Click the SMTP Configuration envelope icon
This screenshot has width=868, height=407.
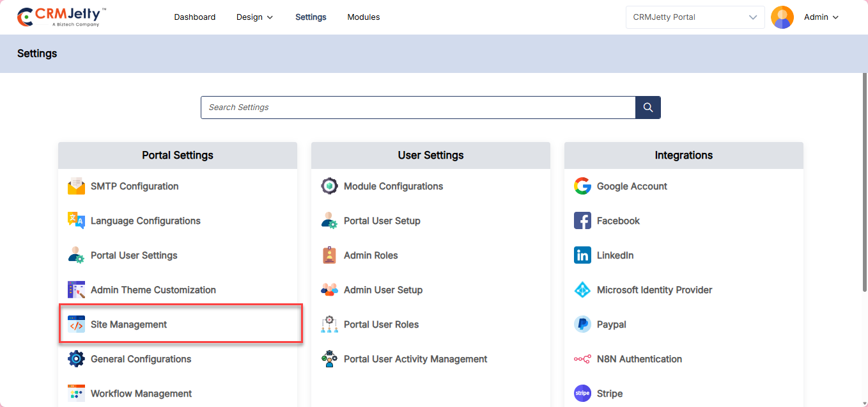tap(76, 186)
